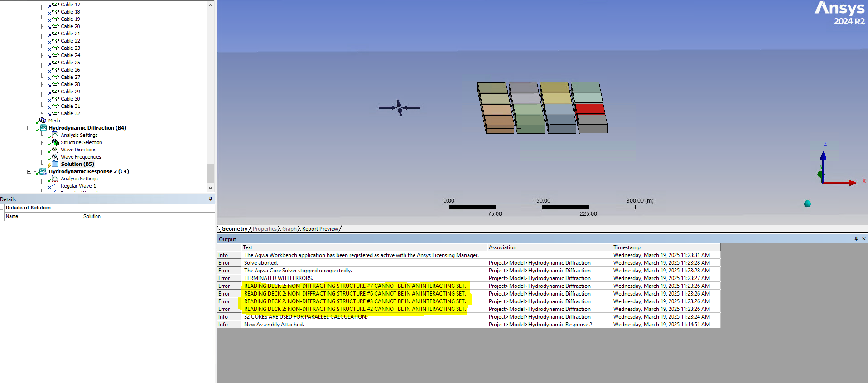
Task: Collapse the Hydrodynamic Response 2 (C4) branch
Action: (x=29, y=171)
